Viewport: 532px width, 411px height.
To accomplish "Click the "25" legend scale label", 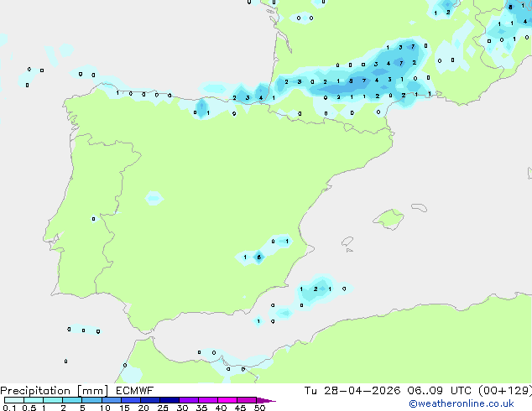I will (x=163, y=408).
